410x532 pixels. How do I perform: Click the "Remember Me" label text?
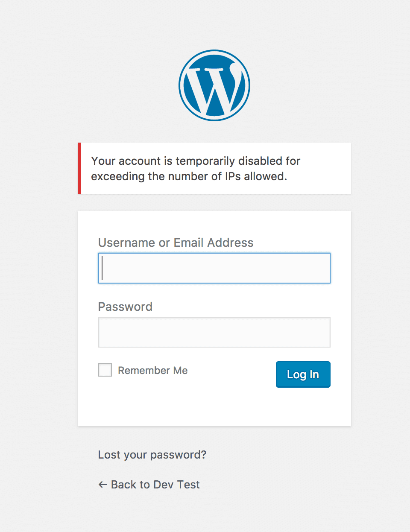tap(152, 371)
